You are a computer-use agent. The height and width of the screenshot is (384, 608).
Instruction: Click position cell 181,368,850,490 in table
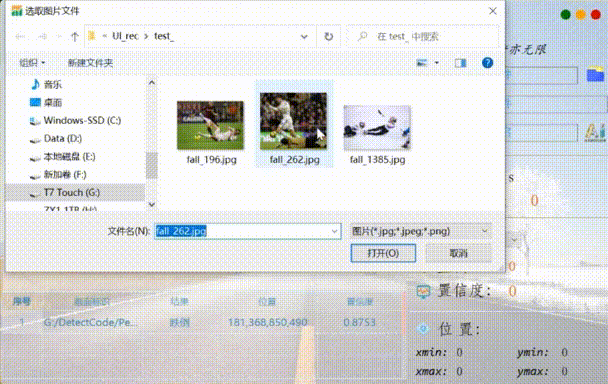pyautogui.click(x=268, y=322)
